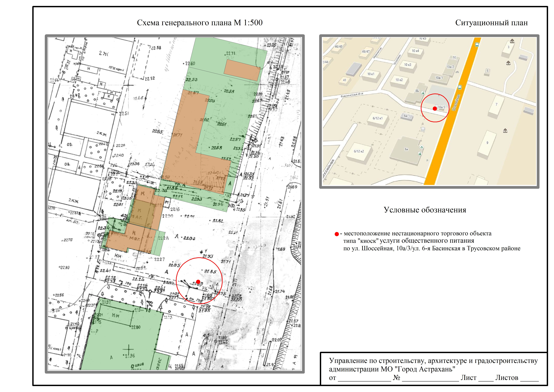Image resolution: width=554 pixels, height=392 pixels.
Task: Click the building labeled 7 on the map
Action: coord(496,104)
